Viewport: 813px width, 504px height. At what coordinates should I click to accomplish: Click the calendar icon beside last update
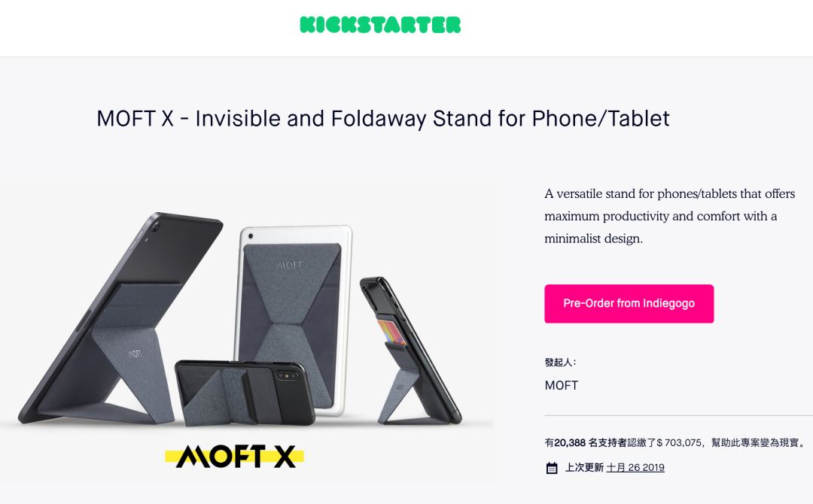552,468
